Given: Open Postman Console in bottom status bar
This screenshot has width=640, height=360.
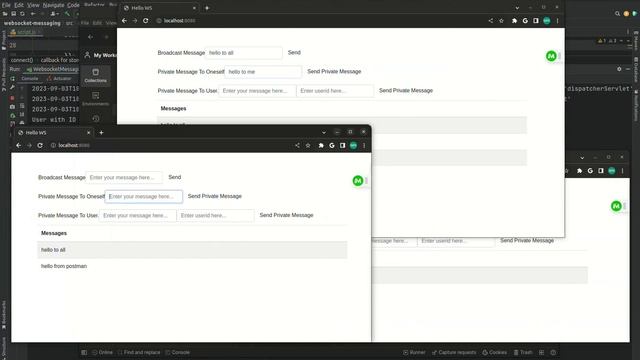Looking at the screenshot, I should tap(178, 352).
